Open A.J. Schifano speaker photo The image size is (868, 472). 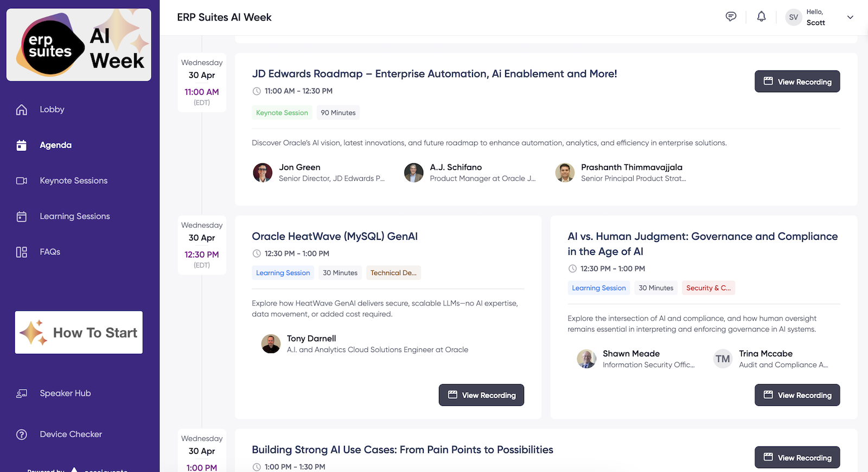click(414, 173)
